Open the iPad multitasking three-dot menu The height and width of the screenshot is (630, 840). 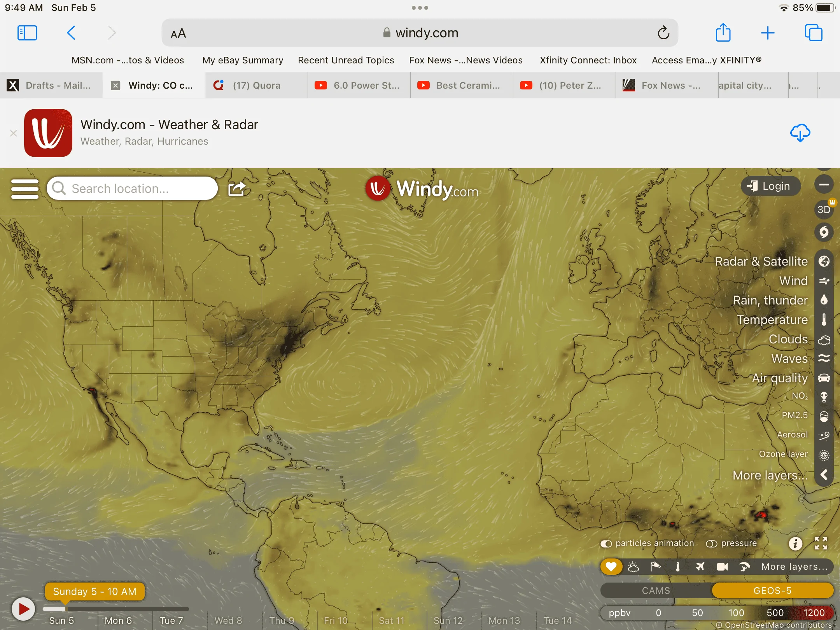[x=420, y=8]
